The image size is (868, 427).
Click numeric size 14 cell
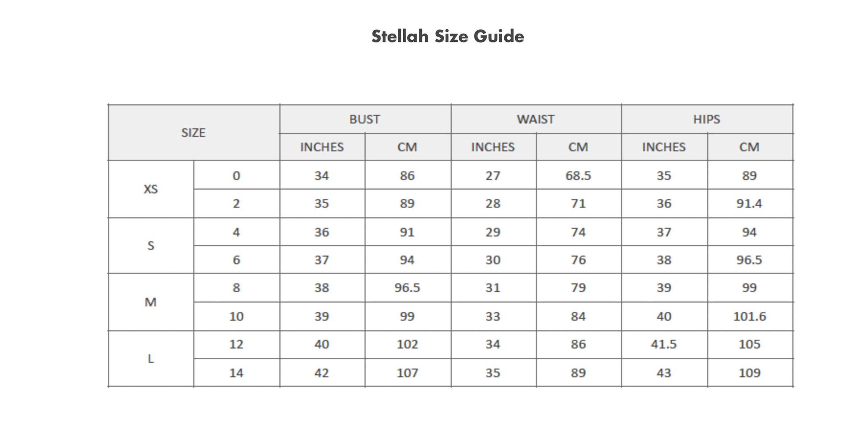point(236,373)
